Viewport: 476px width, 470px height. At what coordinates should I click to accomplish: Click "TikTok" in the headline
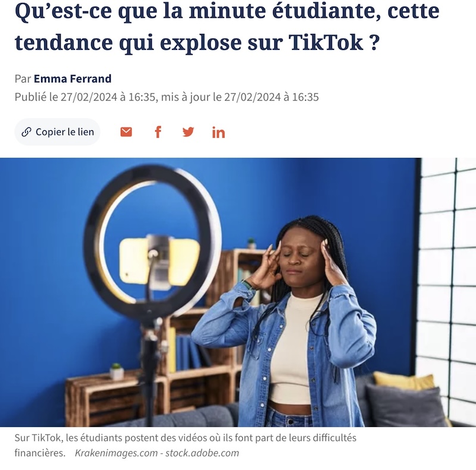326,42
